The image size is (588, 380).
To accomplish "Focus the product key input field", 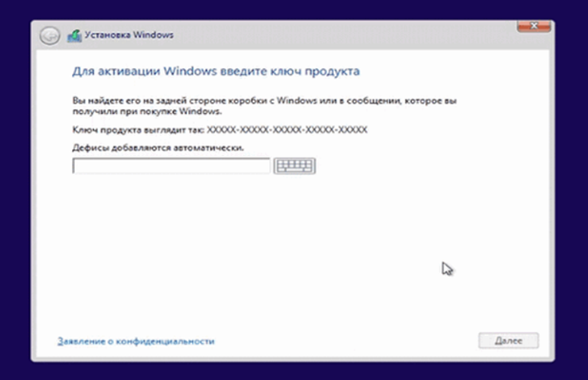I will tap(171, 166).
